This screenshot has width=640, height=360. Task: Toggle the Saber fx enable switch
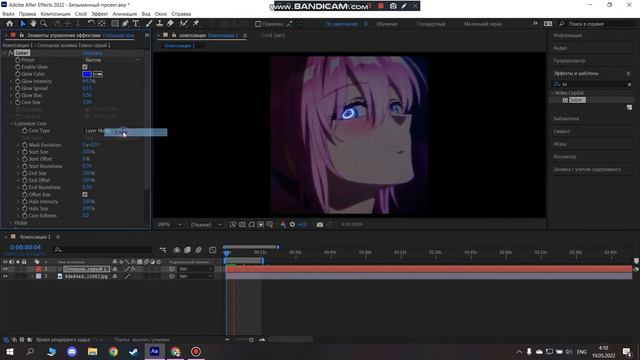10,53
